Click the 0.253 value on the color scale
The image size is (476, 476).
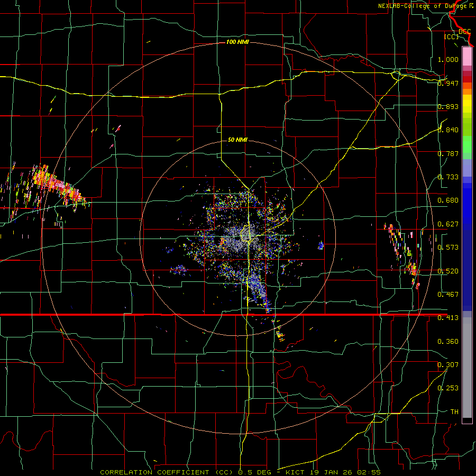[x=448, y=388]
